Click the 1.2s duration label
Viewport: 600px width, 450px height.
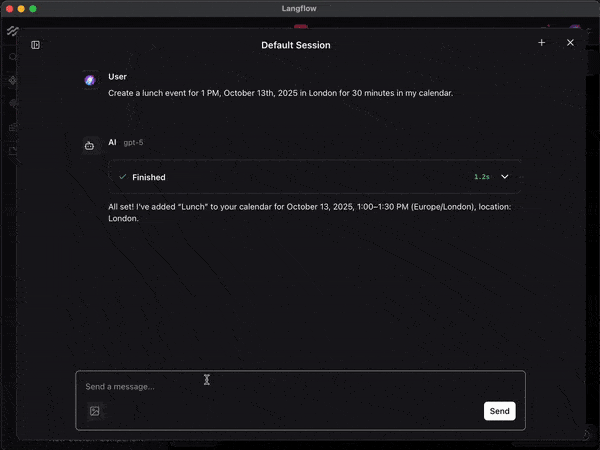click(x=482, y=177)
